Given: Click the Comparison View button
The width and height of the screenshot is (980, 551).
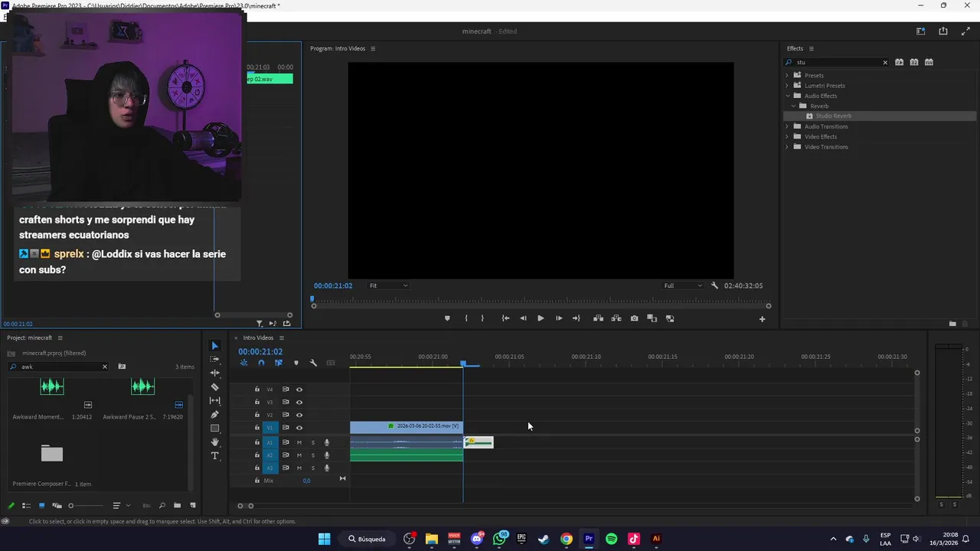Looking at the screenshot, I should 652,318.
